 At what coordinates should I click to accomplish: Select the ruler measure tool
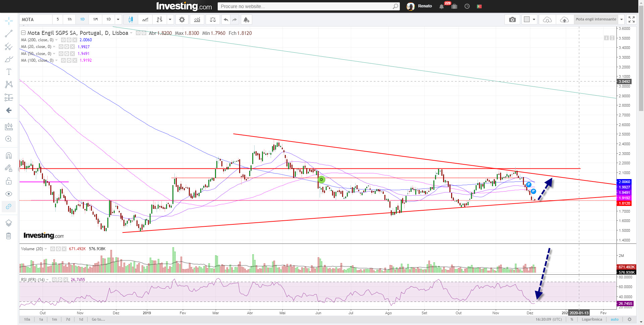pyautogui.click(x=9, y=126)
